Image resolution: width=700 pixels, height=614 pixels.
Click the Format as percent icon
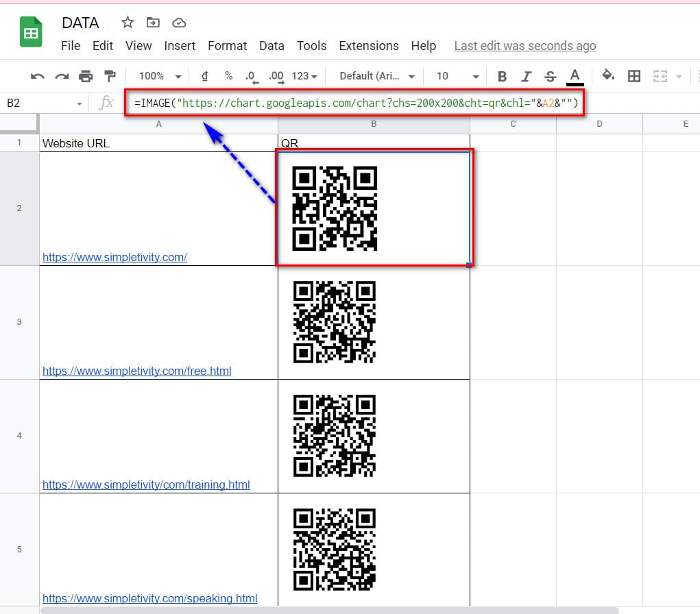(228, 76)
